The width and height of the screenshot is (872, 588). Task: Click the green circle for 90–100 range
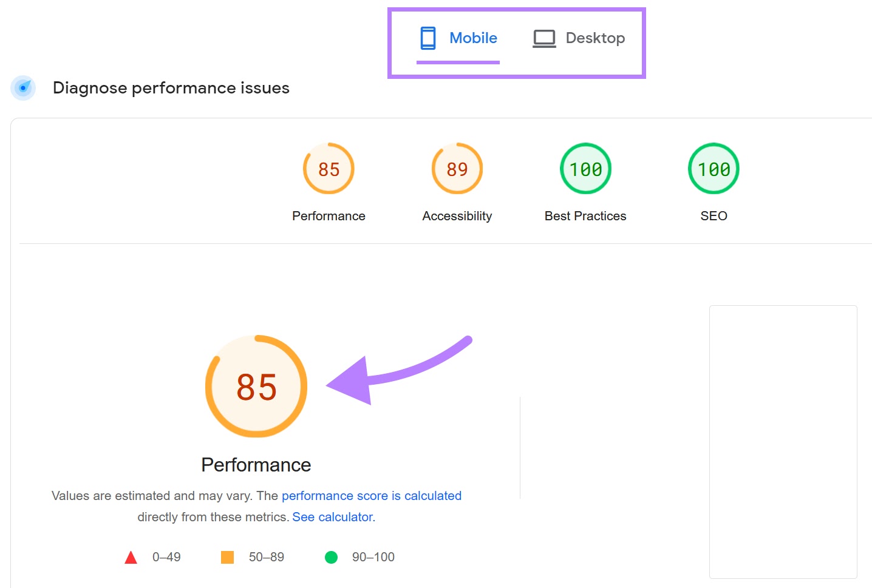coord(331,556)
